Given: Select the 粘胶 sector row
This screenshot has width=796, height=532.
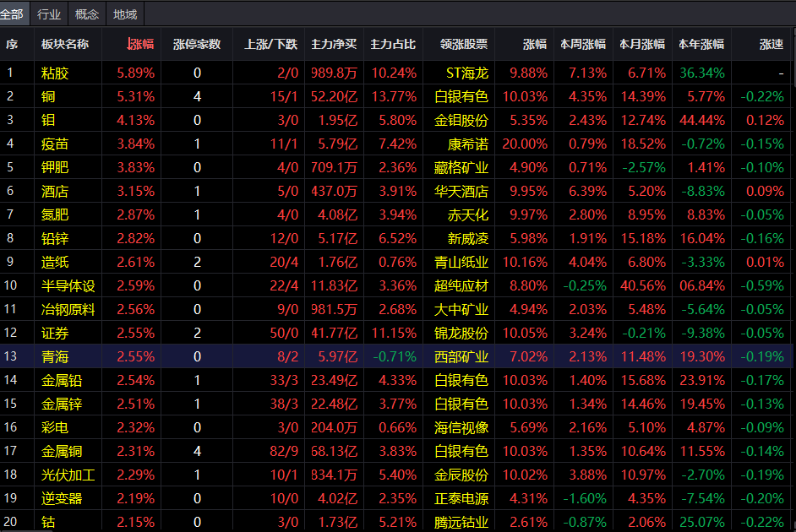Looking at the screenshot, I should [398, 73].
